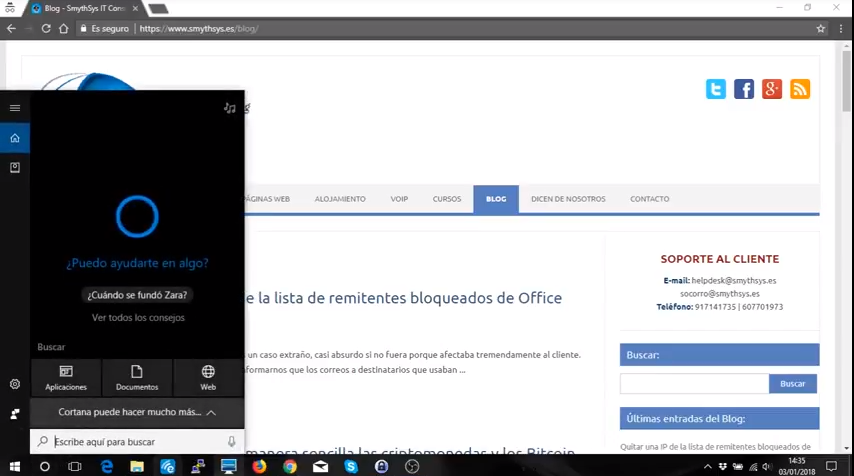Open the Cortana notebook icon

[x=14, y=168]
